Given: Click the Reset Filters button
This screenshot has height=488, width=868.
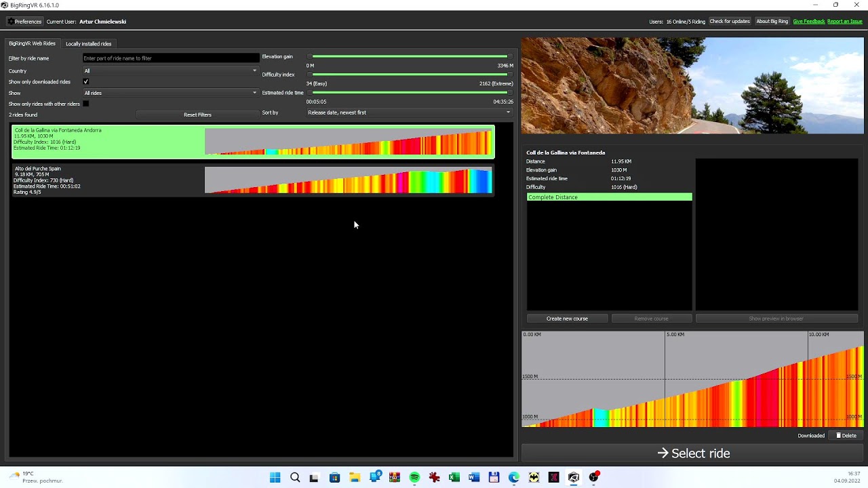Looking at the screenshot, I should [197, 115].
